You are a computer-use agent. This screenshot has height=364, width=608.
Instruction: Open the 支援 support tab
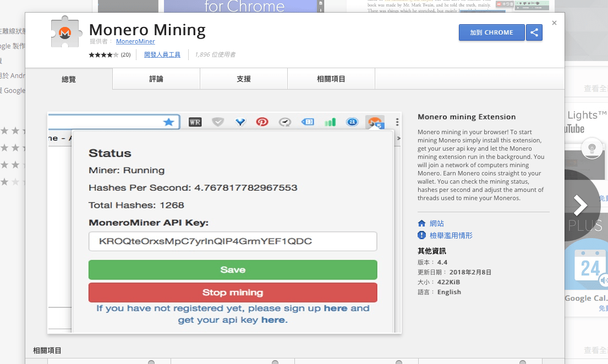pyautogui.click(x=244, y=79)
